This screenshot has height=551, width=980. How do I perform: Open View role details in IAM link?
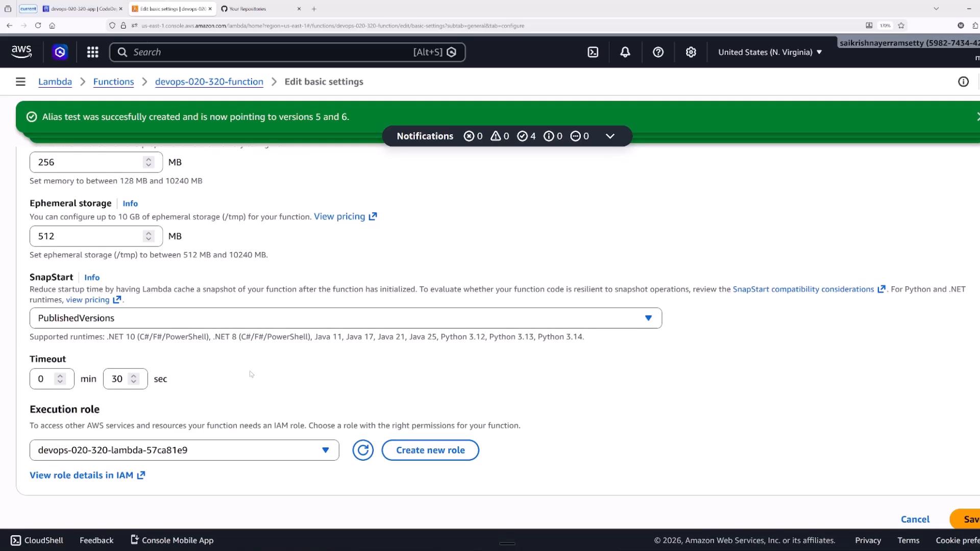[x=87, y=475]
